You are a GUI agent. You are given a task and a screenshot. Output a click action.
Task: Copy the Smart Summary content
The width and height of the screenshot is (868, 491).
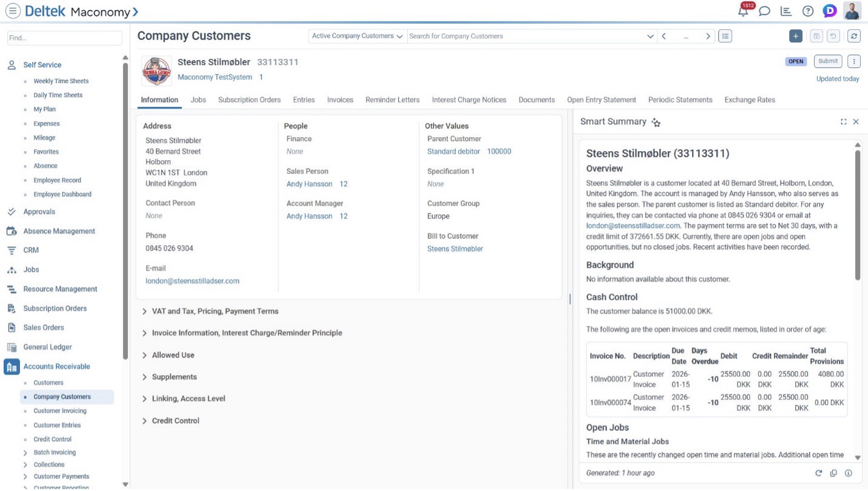click(833, 473)
